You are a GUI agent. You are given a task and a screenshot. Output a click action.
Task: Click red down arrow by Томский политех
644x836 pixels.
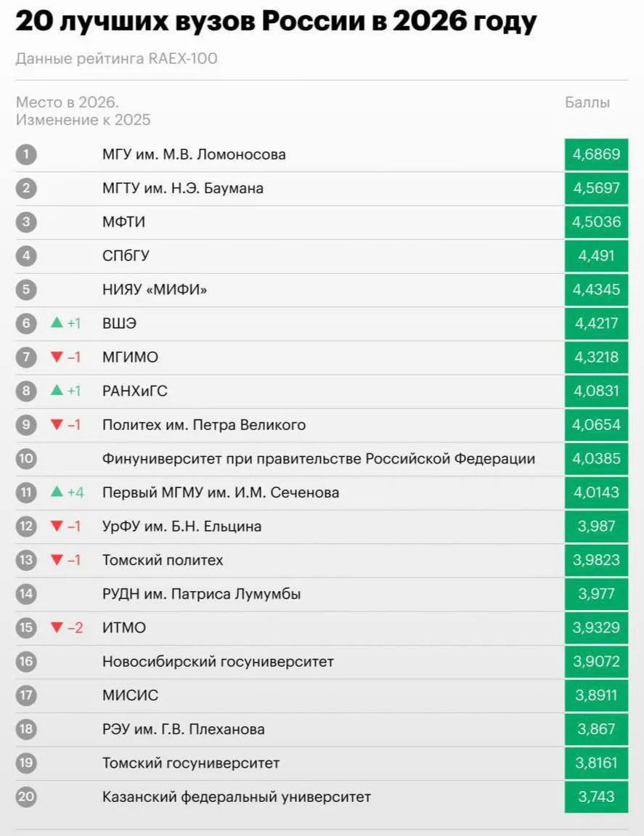tap(57, 560)
